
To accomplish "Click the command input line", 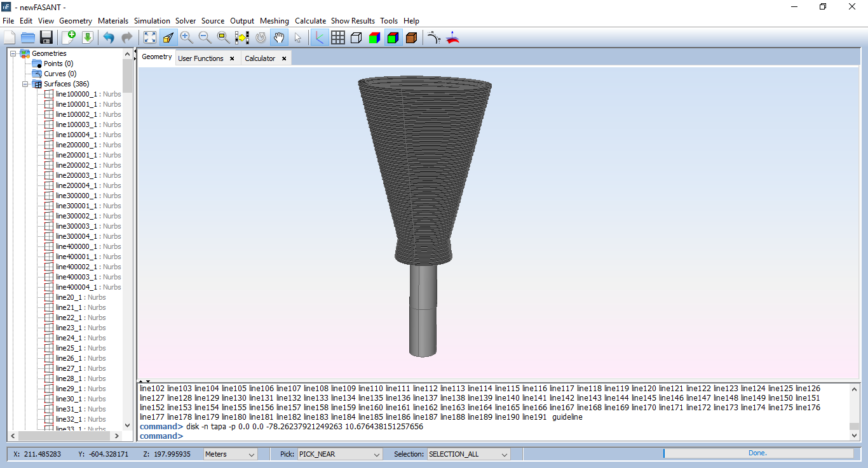I will [x=508, y=436].
